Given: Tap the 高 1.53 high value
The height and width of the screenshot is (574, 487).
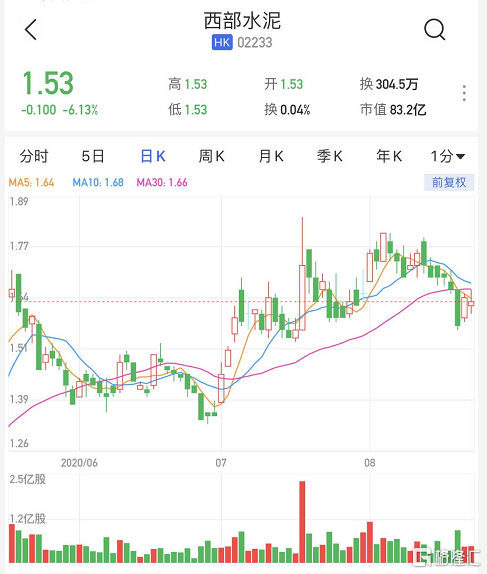Looking at the screenshot, I should pyautogui.click(x=187, y=84).
